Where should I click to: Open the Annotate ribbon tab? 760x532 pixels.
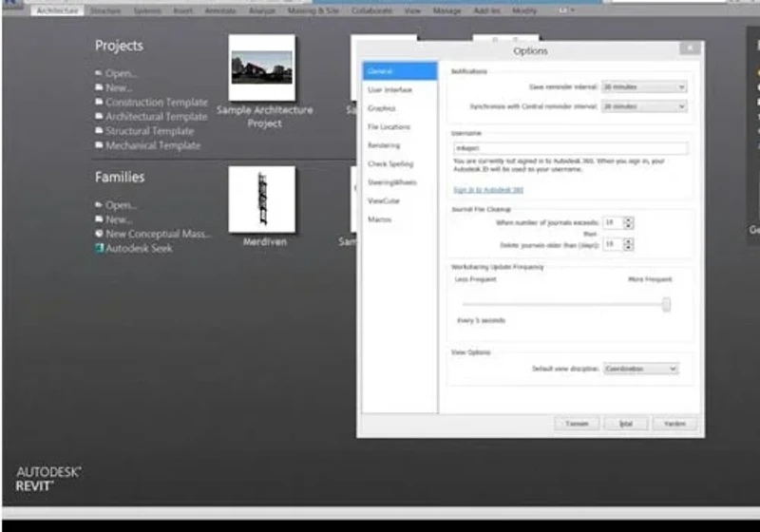pyautogui.click(x=220, y=10)
